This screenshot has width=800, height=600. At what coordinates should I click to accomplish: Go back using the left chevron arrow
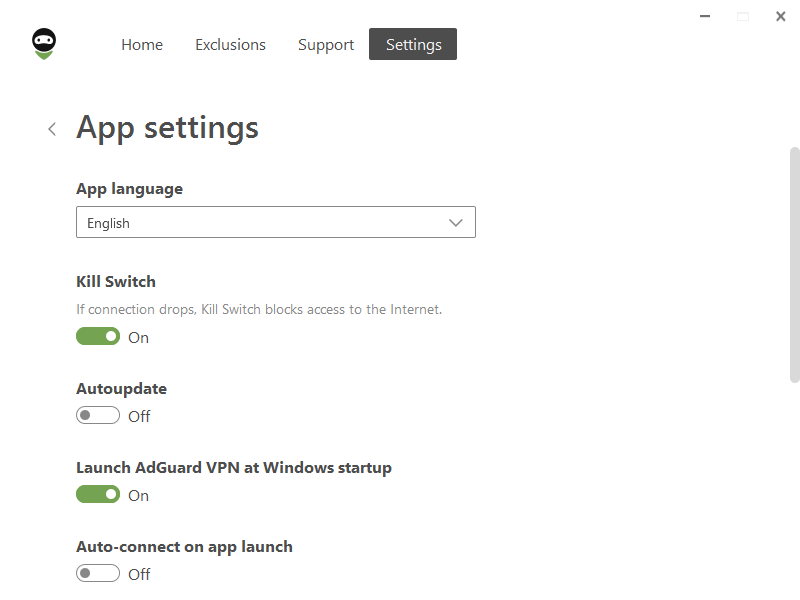coord(52,129)
